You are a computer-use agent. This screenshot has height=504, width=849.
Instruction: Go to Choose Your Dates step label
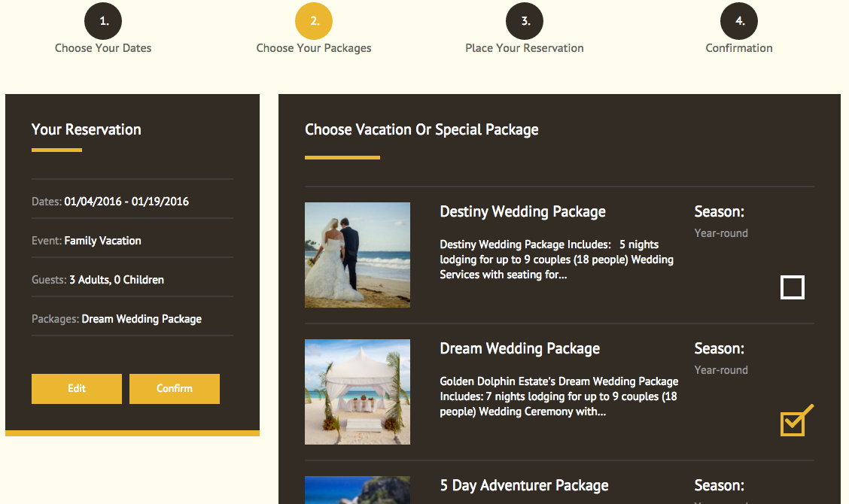click(103, 48)
